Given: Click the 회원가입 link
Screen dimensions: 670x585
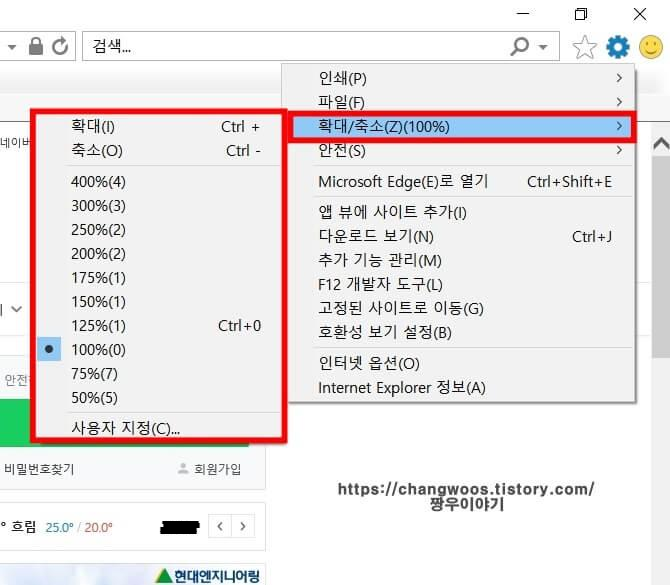Looking at the screenshot, I should point(217,469).
